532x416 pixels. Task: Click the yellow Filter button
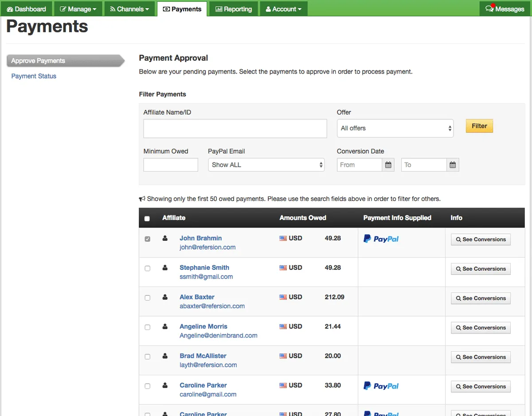tap(479, 126)
